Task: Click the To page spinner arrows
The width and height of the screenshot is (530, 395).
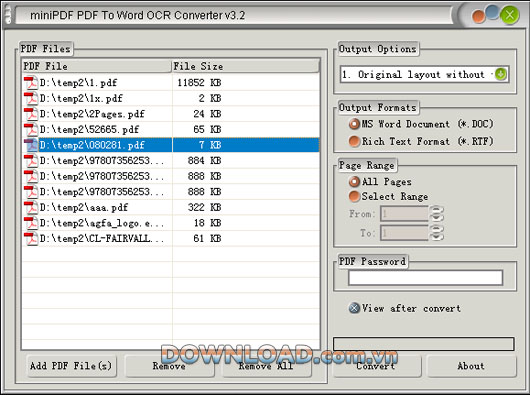Action: [436, 233]
